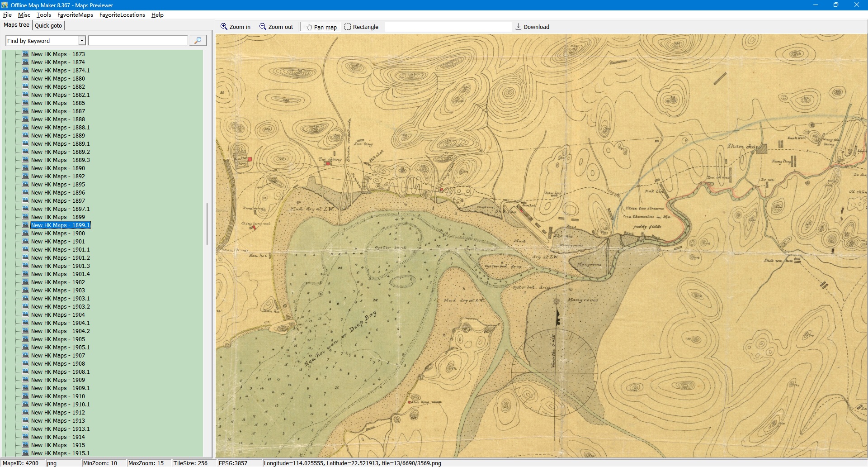Click the maps tree vertical scrollbar

[207, 224]
